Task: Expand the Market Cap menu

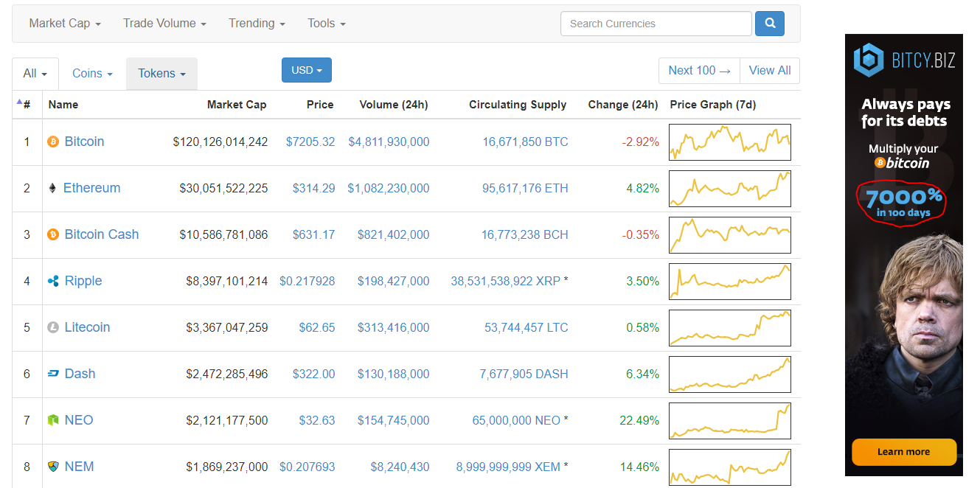Action: tap(65, 24)
